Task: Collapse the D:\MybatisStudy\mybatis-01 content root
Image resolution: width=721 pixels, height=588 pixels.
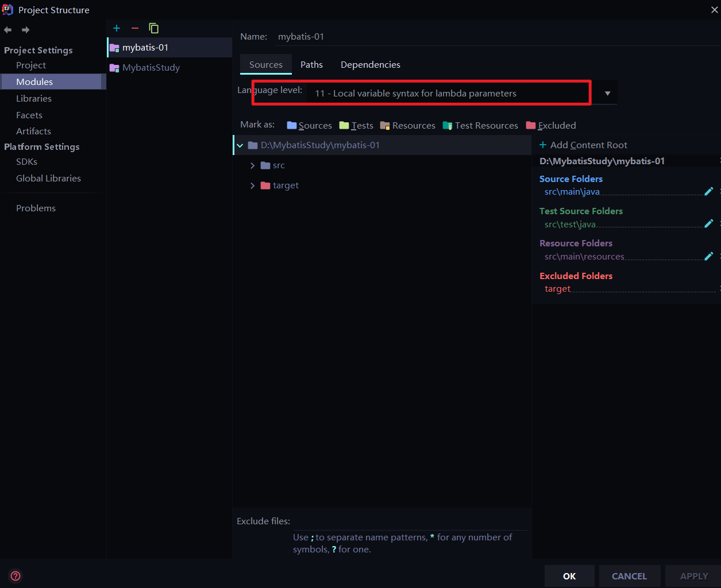Action: [x=240, y=145]
